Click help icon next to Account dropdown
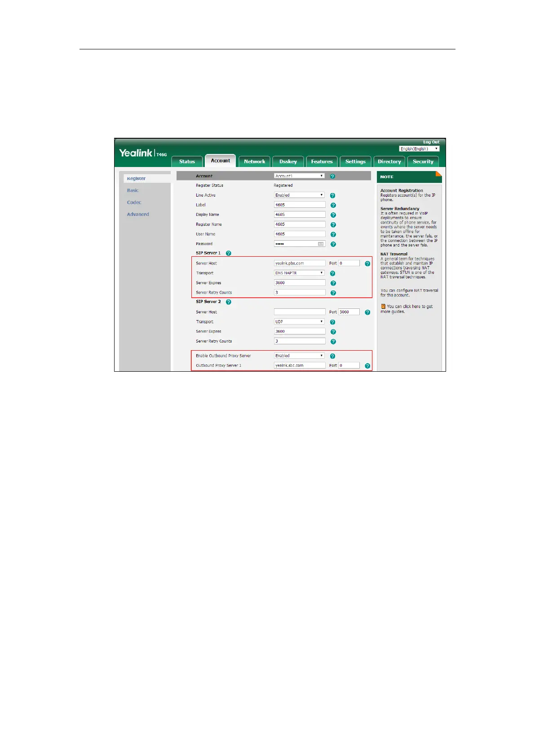 [332, 176]
